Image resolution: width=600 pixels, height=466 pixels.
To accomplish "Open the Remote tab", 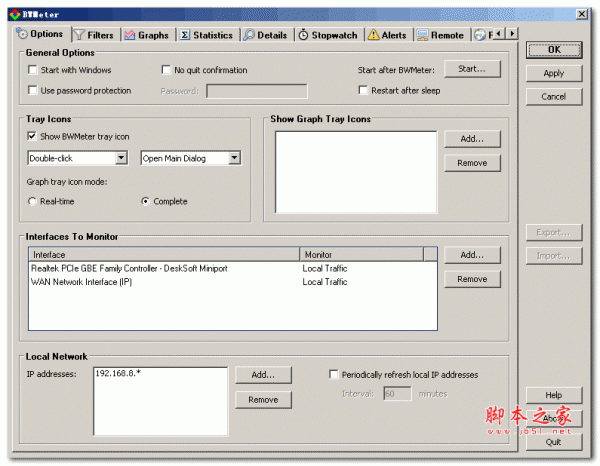I will pos(442,35).
